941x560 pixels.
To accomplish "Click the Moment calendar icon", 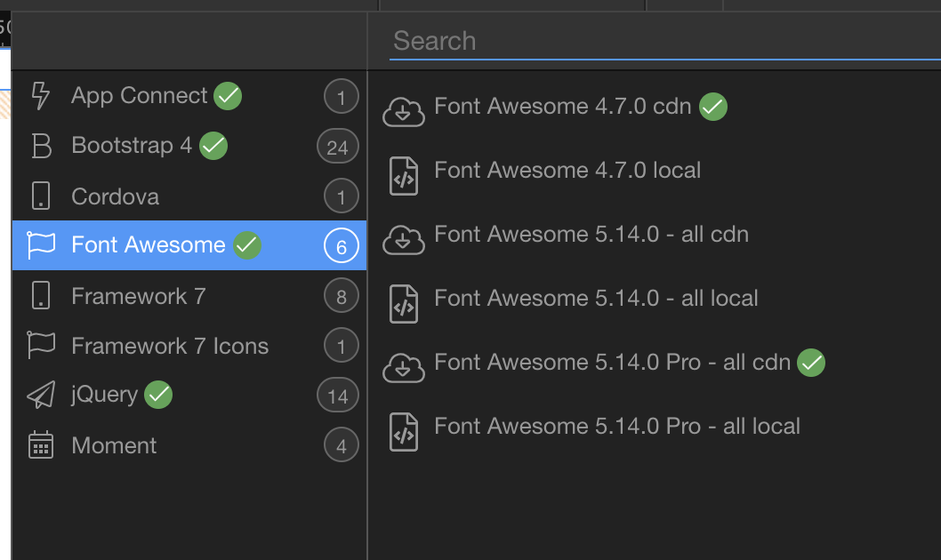I will pos(42,444).
